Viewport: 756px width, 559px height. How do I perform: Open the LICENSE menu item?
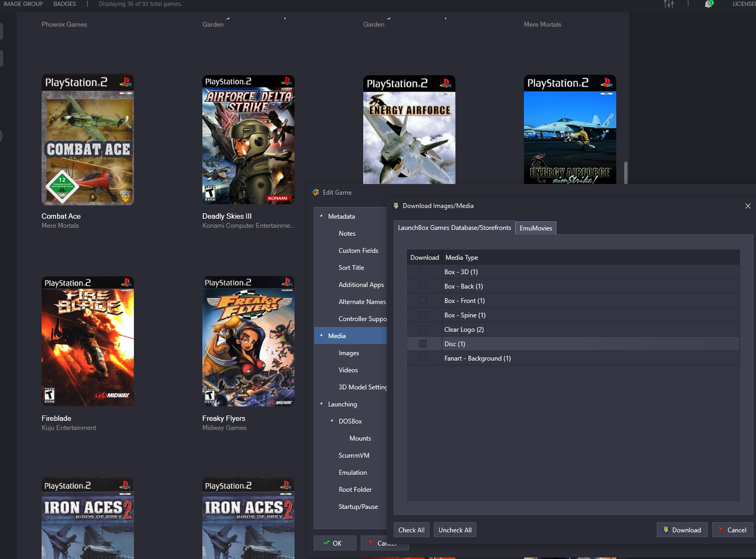point(744,4)
